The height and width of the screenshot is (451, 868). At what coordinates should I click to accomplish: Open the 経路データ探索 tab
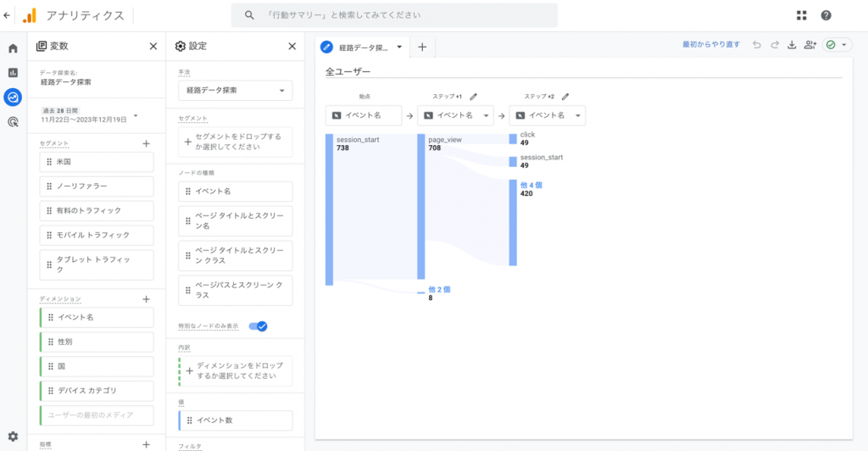[364, 47]
